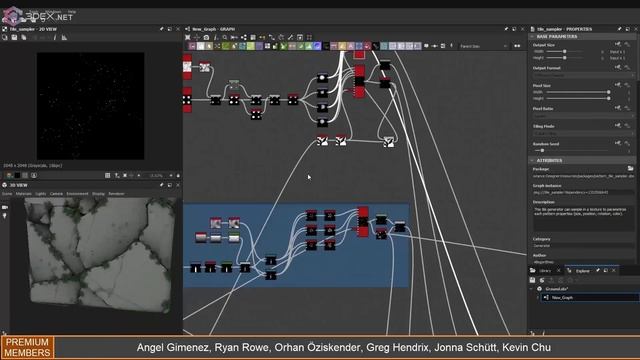Click the Graph instance field
This screenshot has height=360, width=640.
(584, 193)
